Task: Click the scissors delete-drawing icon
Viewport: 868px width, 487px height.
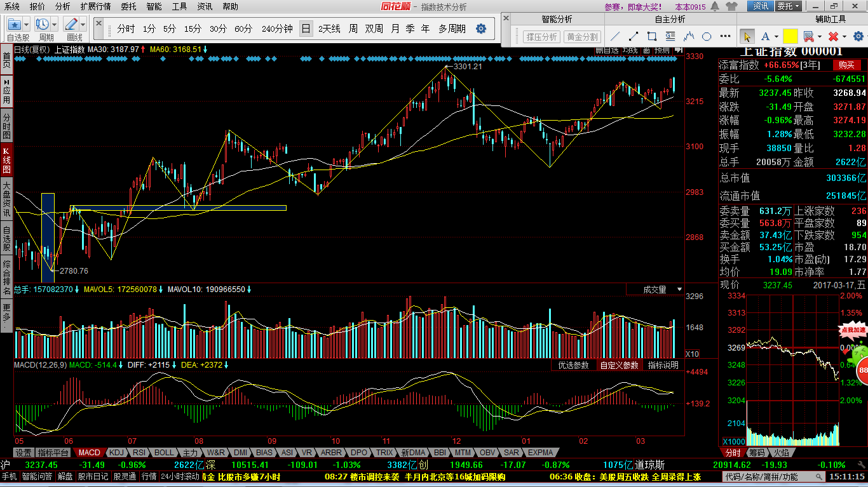Action: (808, 36)
